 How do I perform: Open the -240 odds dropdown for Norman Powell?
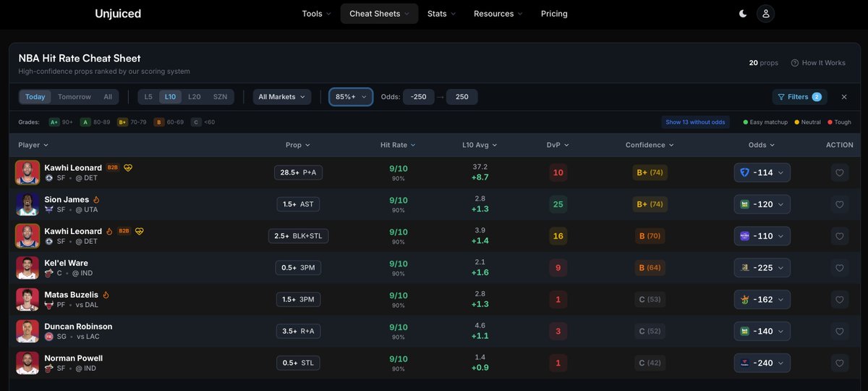point(762,363)
